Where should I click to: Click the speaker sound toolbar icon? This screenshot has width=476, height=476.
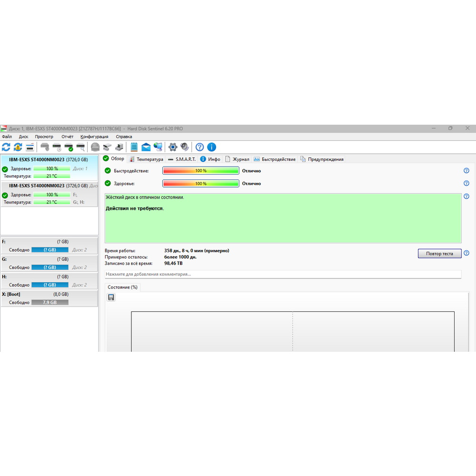(x=185, y=147)
